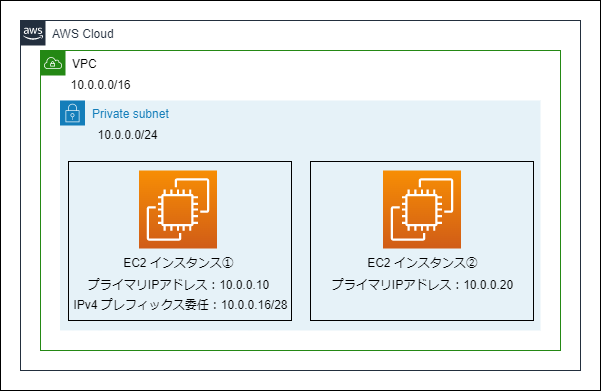Select the green VPC cloud icon
601x391 pixels.
(x=53, y=63)
